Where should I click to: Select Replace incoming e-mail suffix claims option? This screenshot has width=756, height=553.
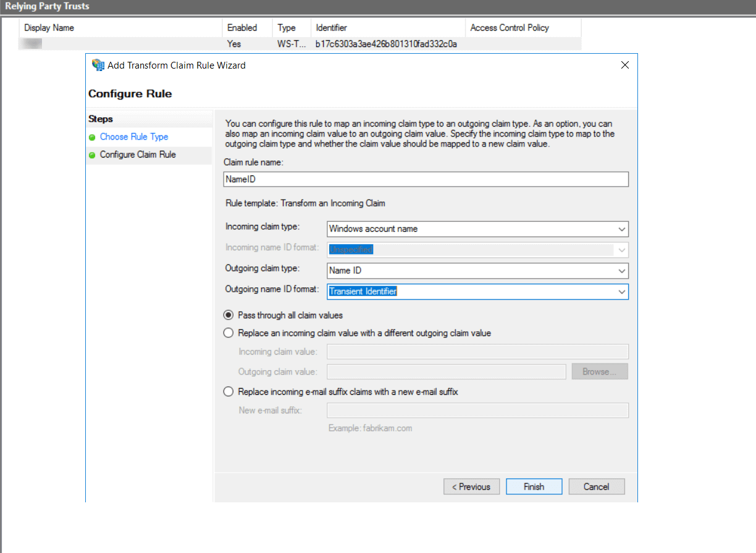point(229,391)
